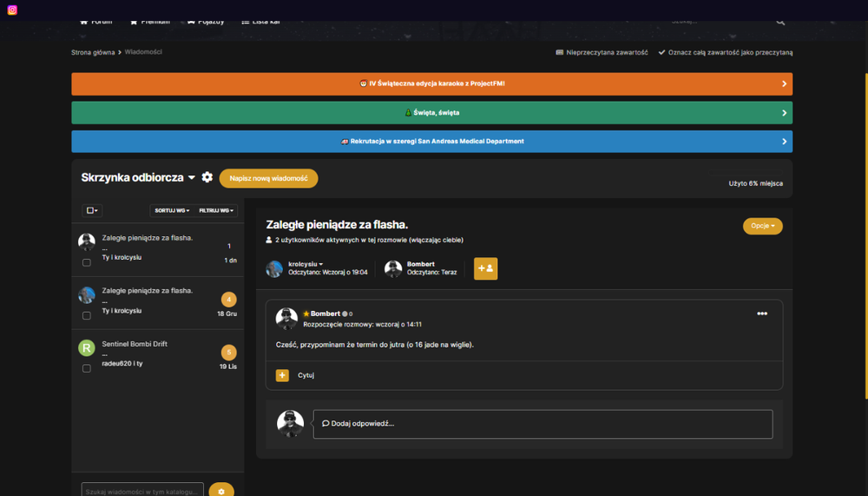Expand the Opcje dropdown button
Screen dimensions: 868x496
762,226
